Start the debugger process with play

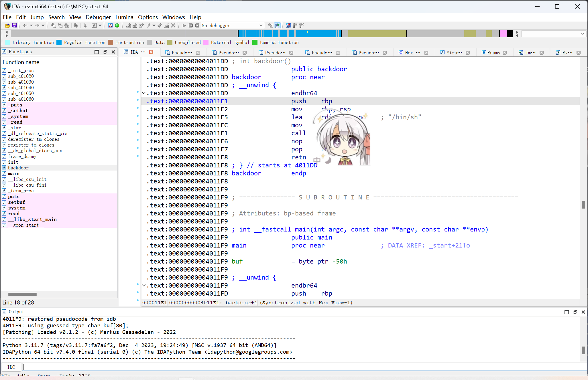(184, 25)
